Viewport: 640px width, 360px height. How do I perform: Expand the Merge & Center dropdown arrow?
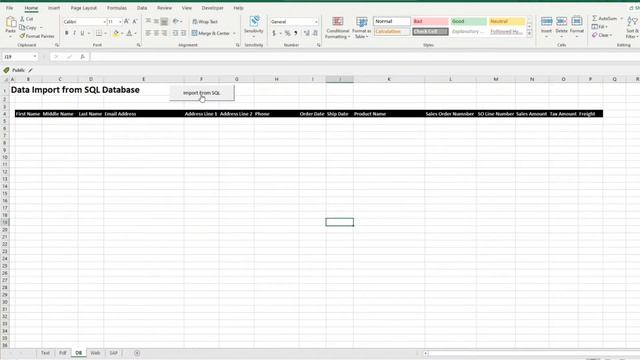coord(234,33)
